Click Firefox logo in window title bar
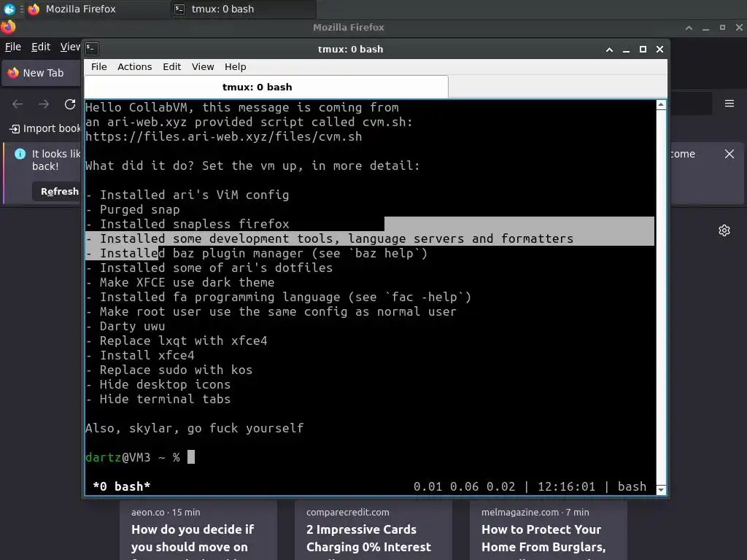Image resolution: width=747 pixels, height=560 pixels. pyautogui.click(x=8, y=27)
